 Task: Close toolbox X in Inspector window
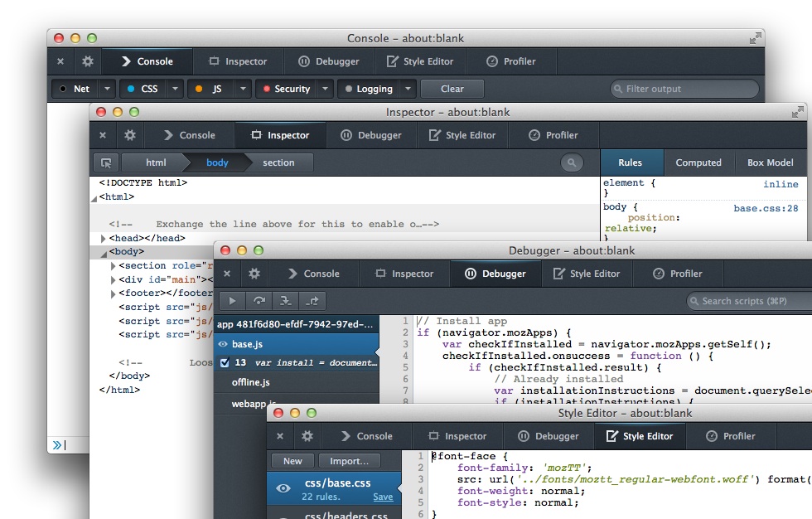coord(103,135)
